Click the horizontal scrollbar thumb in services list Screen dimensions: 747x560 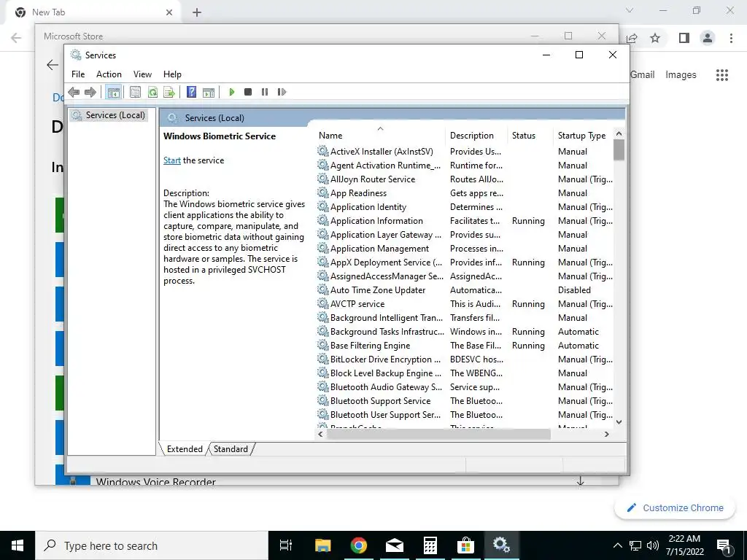438,434
